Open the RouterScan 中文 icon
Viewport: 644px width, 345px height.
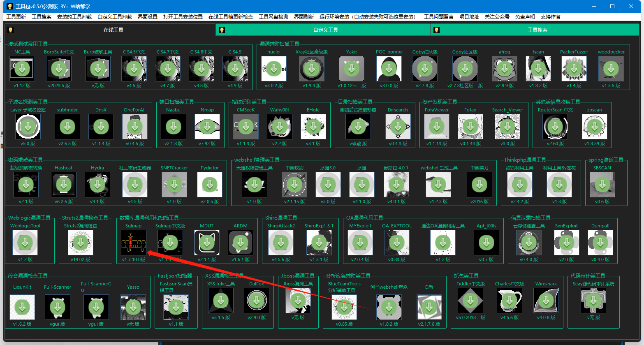(555, 127)
